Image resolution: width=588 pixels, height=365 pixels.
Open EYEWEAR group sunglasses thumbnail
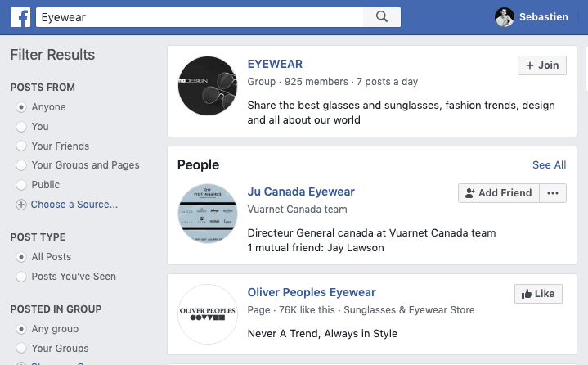point(208,86)
